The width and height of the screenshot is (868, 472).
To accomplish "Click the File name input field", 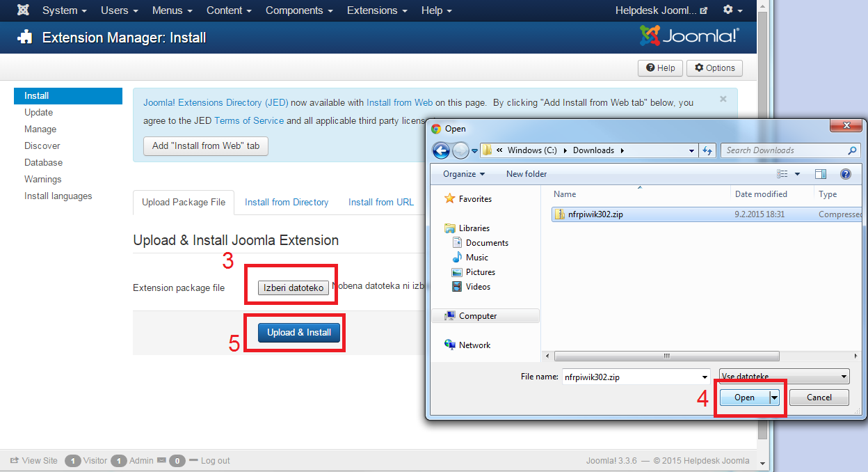I will pyautogui.click(x=629, y=377).
